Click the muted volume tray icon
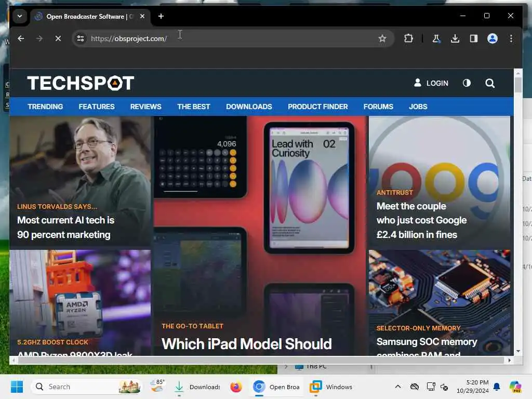532x399 pixels. point(445,387)
